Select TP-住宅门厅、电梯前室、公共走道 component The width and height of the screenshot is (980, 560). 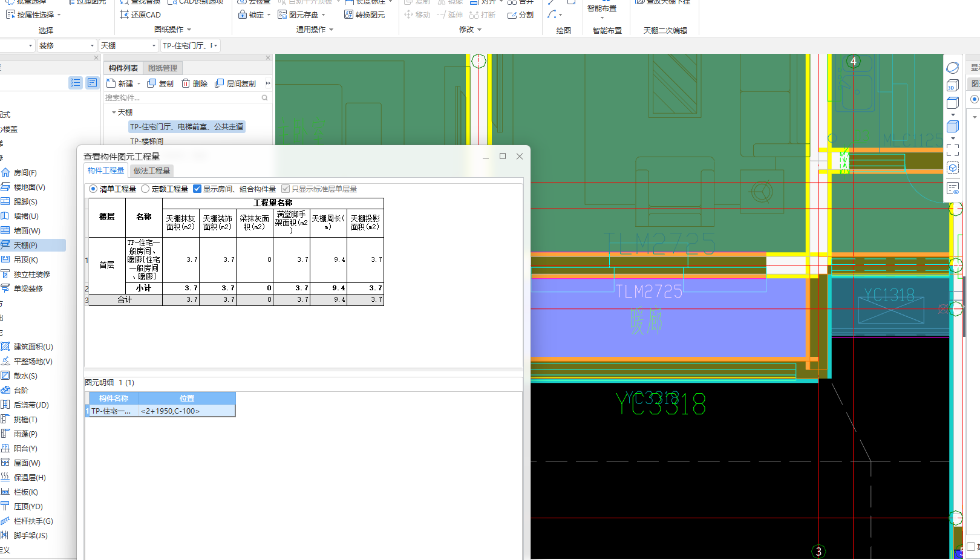point(187,127)
